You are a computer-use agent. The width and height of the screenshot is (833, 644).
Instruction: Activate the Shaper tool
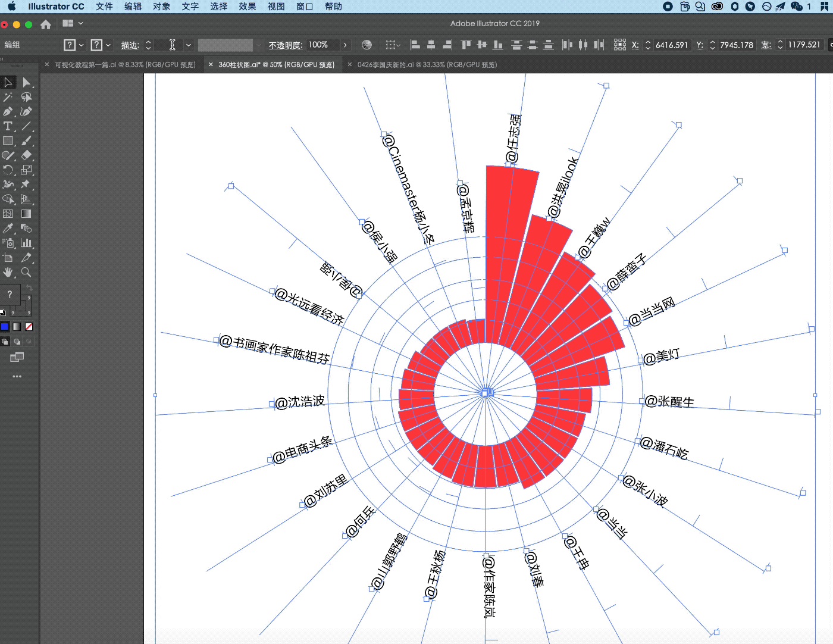pyautogui.click(x=8, y=155)
